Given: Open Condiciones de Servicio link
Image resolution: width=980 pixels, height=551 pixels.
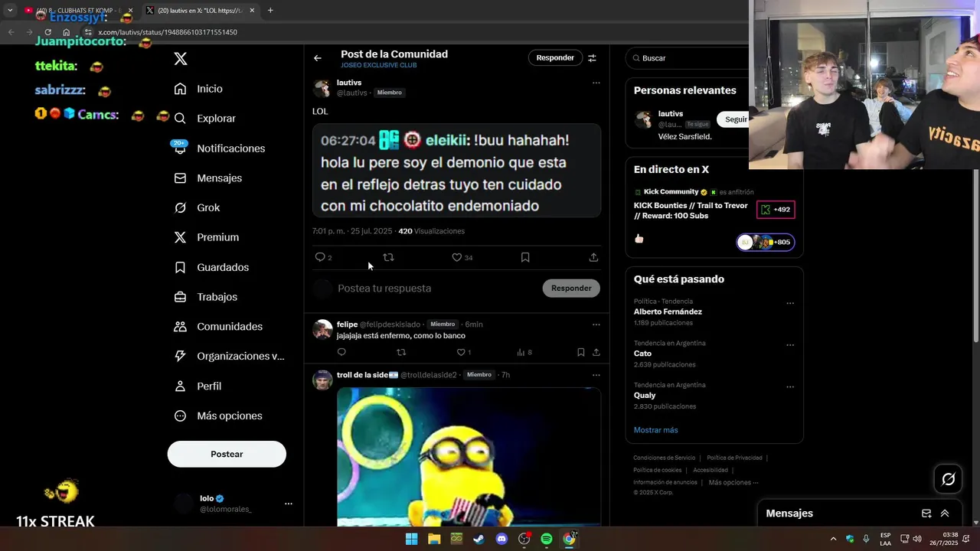Looking at the screenshot, I should click(664, 458).
